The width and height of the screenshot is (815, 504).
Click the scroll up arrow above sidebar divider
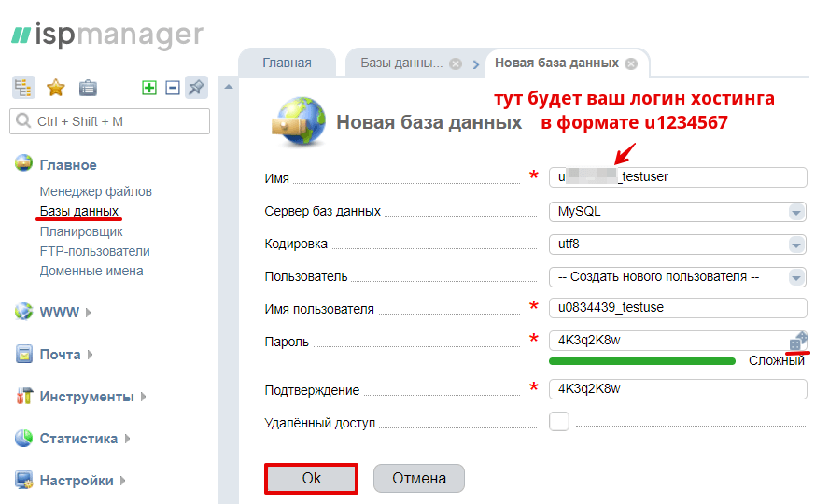pos(228,87)
